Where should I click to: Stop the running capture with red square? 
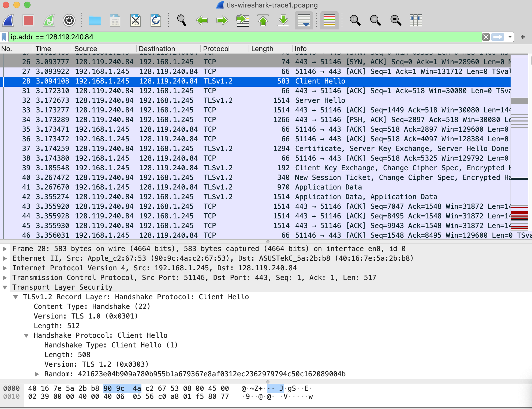pos(28,20)
